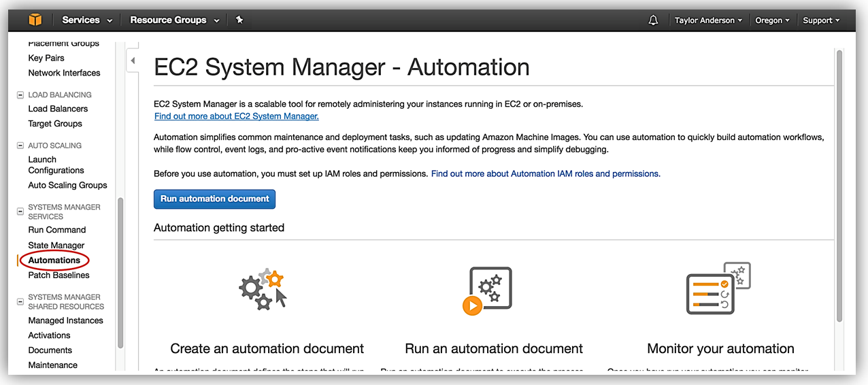Collapse the Load Balancing section
Image resolution: width=868 pixels, height=385 pixels.
pos(20,95)
